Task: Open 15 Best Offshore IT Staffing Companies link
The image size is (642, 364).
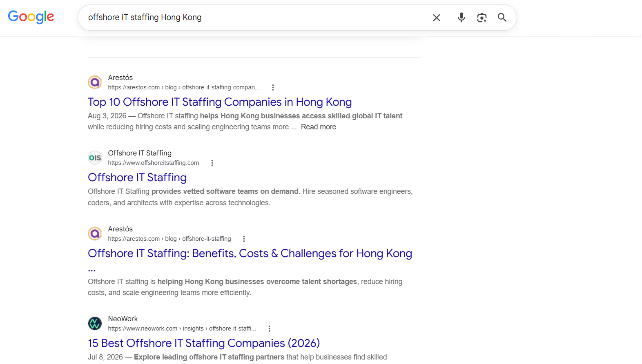Action: coord(204,343)
